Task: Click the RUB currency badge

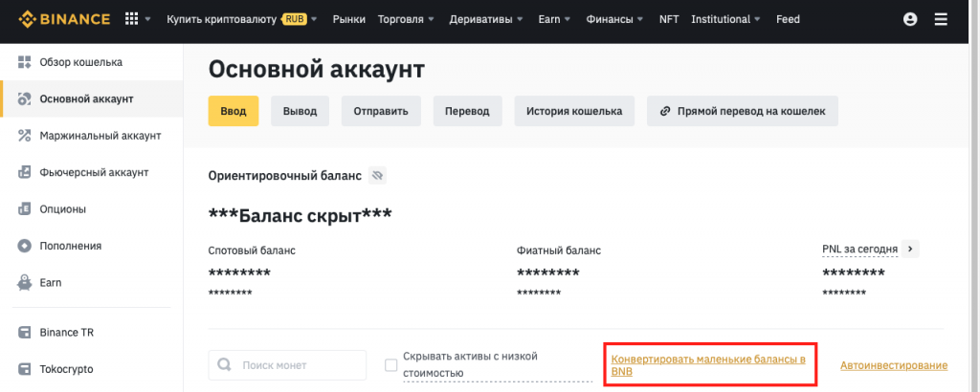Action: [x=294, y=19]
